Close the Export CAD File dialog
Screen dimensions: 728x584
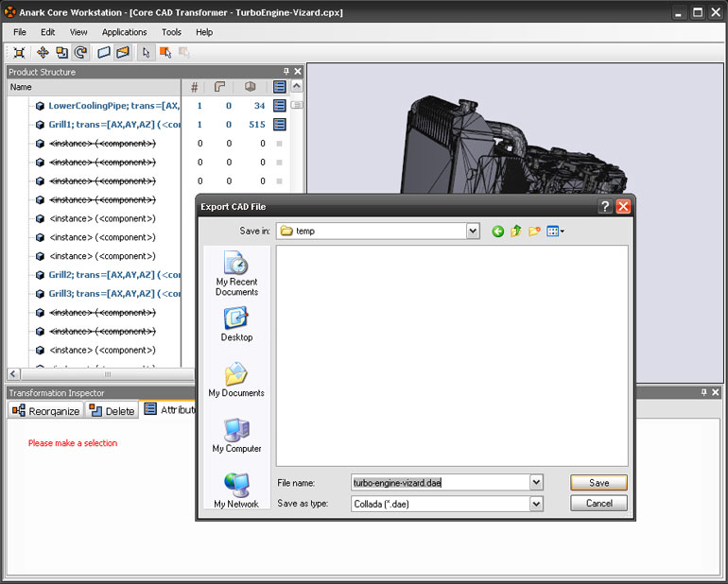[x=623, y=207]
